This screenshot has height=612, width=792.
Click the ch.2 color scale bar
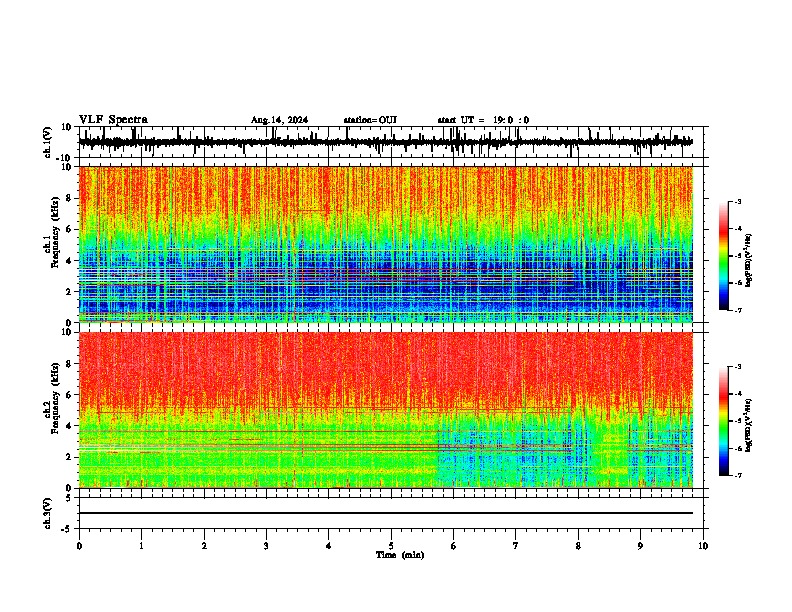(724, 421)
